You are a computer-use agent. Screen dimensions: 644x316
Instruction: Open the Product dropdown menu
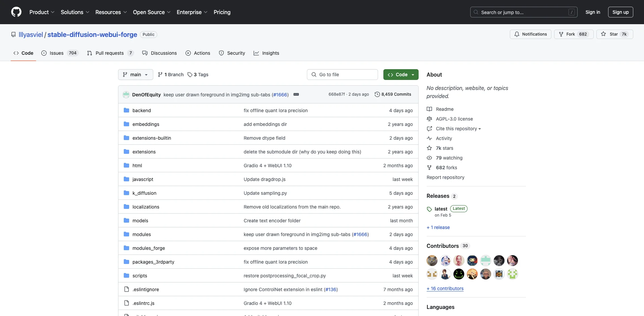(x=42, y=12)
